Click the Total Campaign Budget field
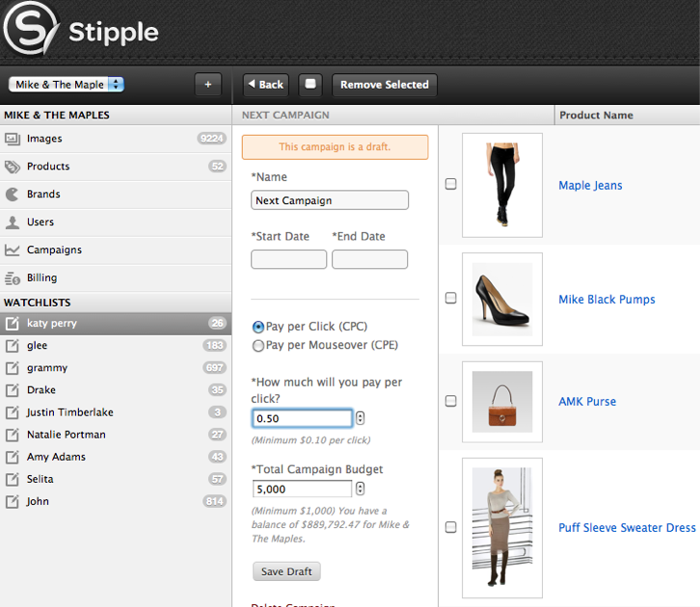 (302, 488)
